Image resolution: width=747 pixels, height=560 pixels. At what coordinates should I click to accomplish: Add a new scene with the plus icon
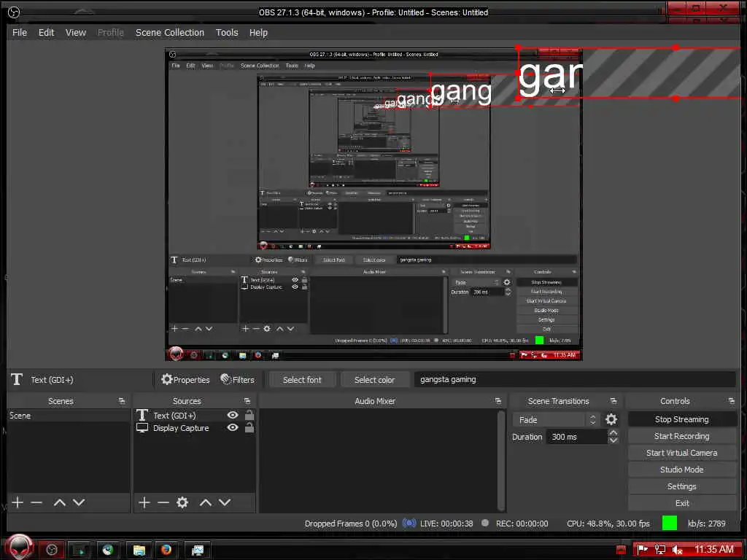click(18, 502)
